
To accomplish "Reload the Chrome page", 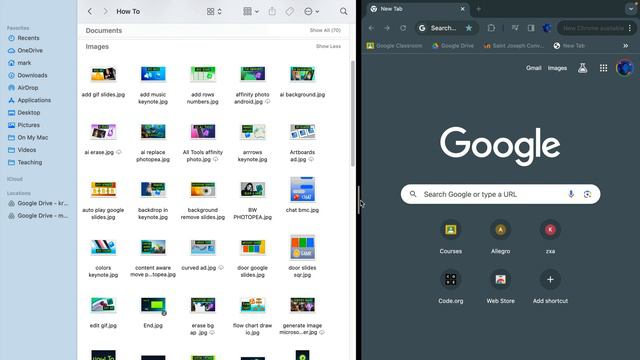I will 403,28.
